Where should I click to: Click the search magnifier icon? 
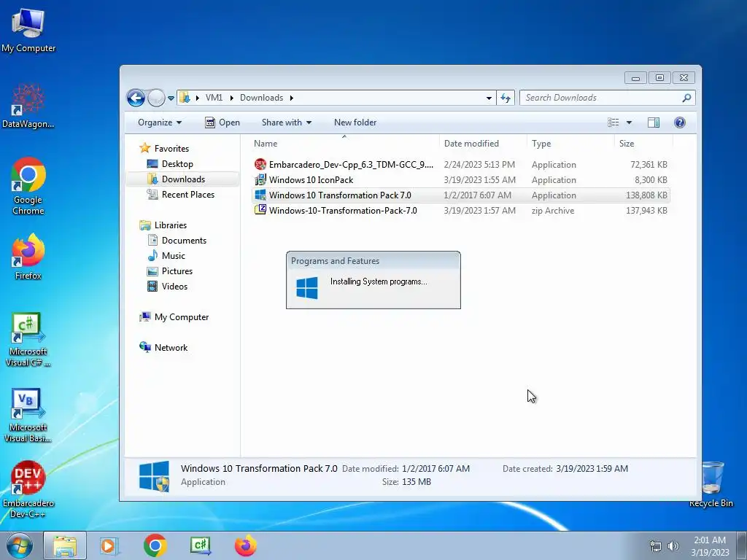686,98
